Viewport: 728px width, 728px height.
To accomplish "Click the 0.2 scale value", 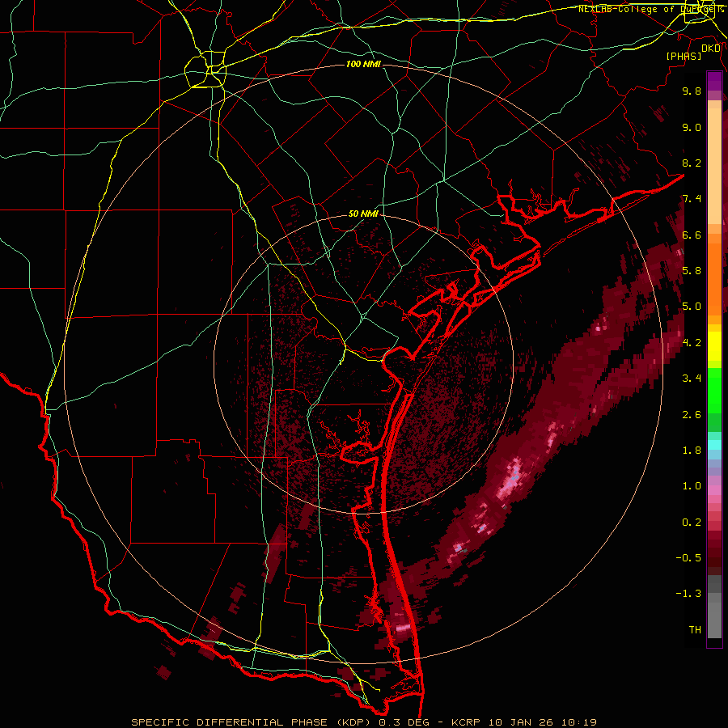I will [692, 523].
